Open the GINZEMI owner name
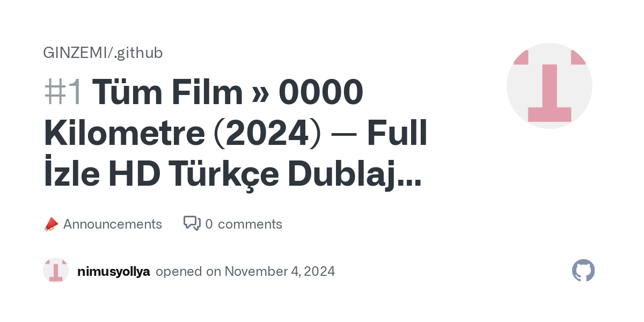Screen dimensions: 644x322 [x=76, y=53]
